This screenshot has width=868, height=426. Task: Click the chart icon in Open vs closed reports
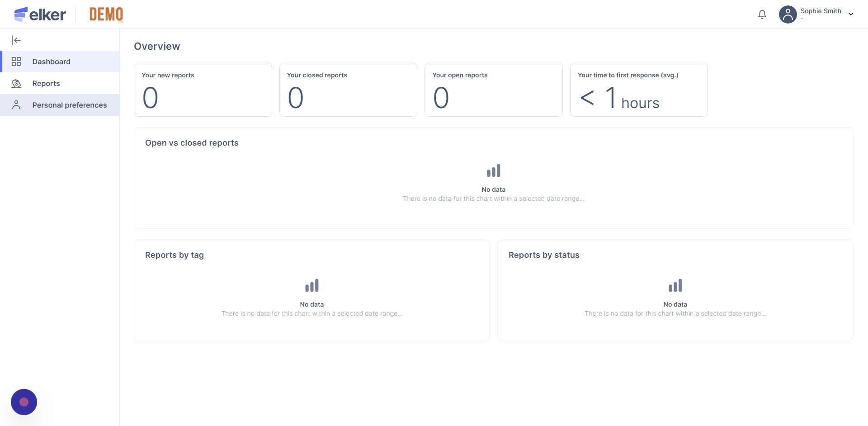click(x=494, y=170)
